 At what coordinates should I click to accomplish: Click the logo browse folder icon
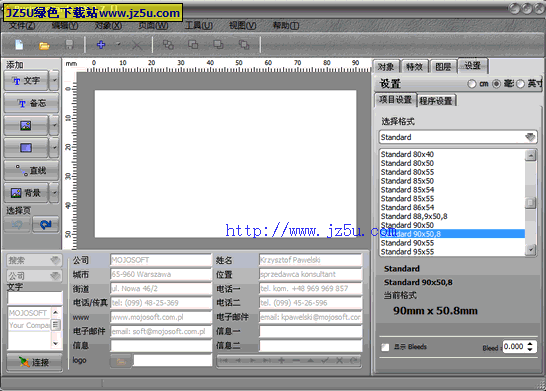tap(121, 361)
